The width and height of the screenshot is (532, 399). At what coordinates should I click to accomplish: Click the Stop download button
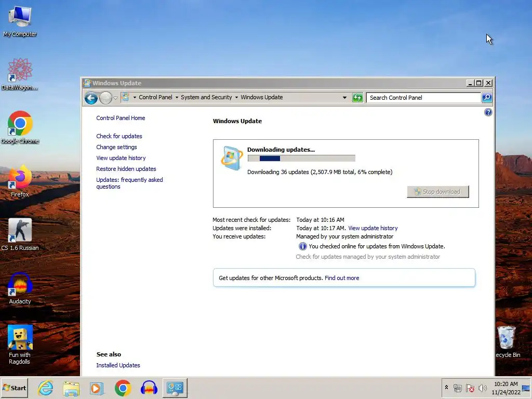click(437, 192)
